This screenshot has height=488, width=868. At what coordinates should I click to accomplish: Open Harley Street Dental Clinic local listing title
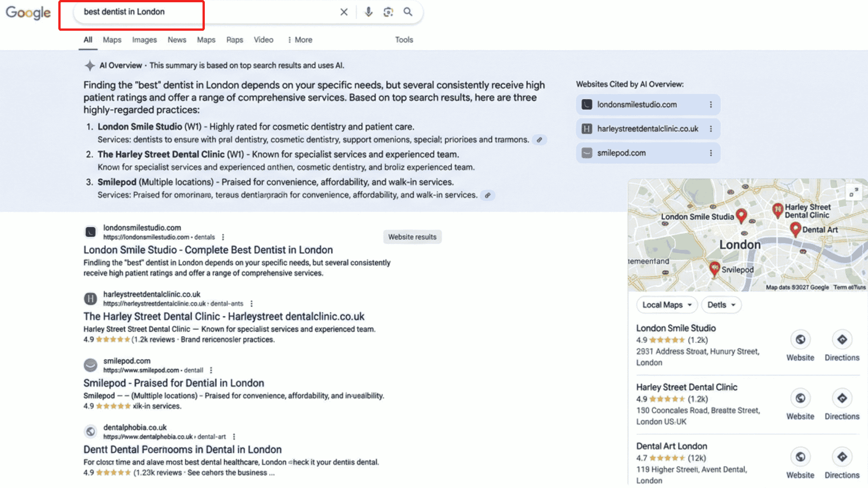[x=687, y=387]
